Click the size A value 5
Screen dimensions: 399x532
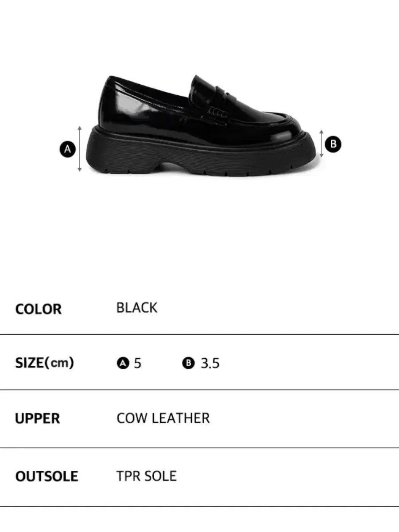tap(137, 364)
